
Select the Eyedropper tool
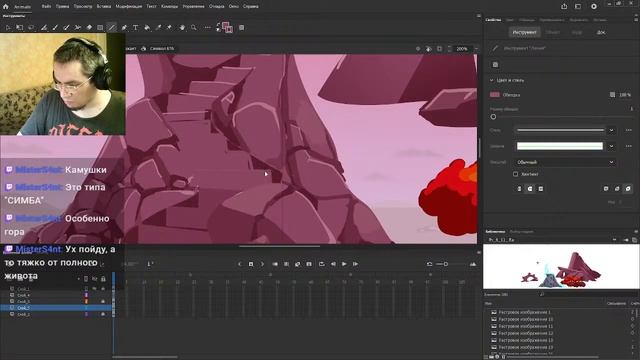(158, 28)
